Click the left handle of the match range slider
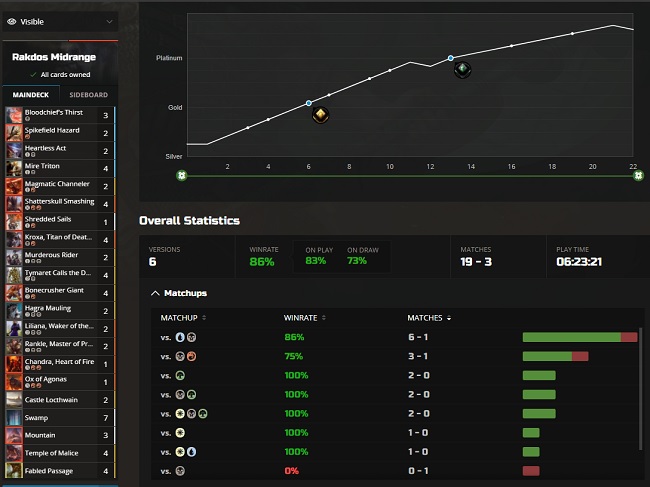This screenshot has width=650, height=487. pos(181,176)
